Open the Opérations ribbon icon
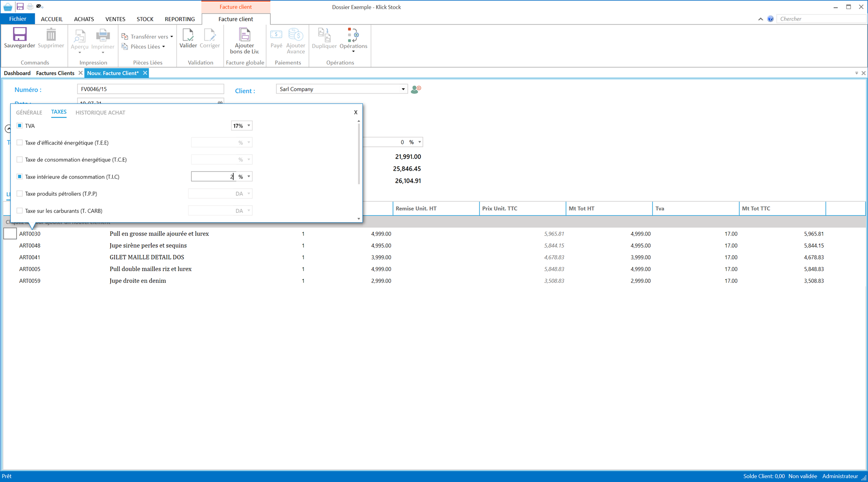The image size is (868, 482). pos(353,35)
